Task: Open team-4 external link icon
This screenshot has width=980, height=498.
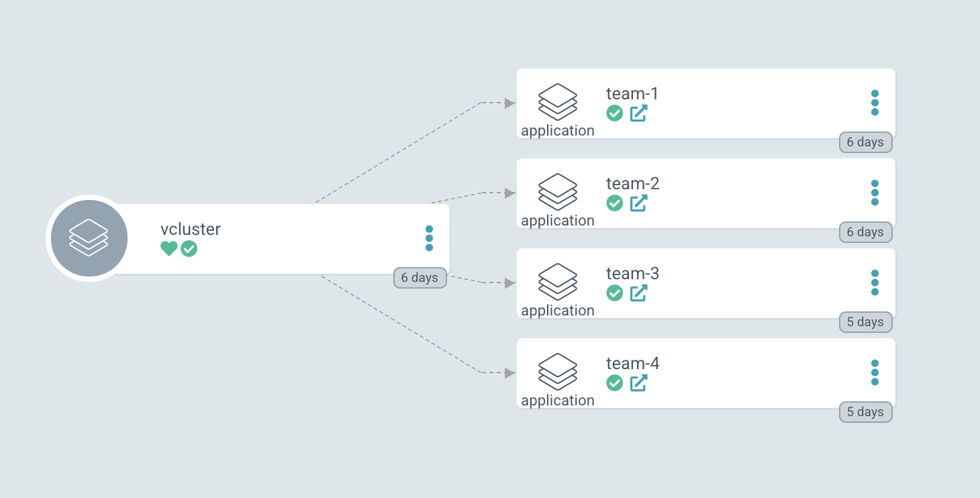Action: [x=638, y=383]
